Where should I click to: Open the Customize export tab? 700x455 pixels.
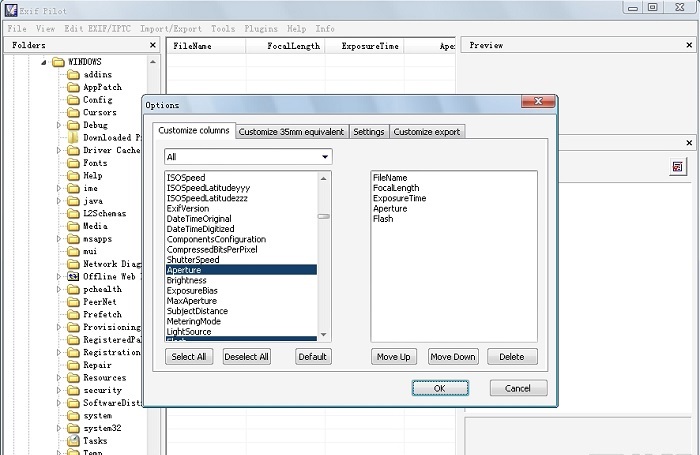pos(427,131)
